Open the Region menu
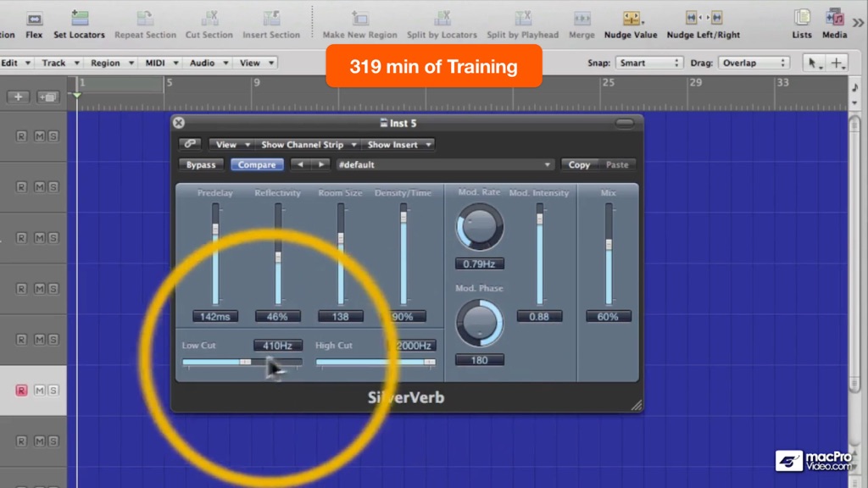Viewport: 868px width, 488px height. tap(112, 63)
